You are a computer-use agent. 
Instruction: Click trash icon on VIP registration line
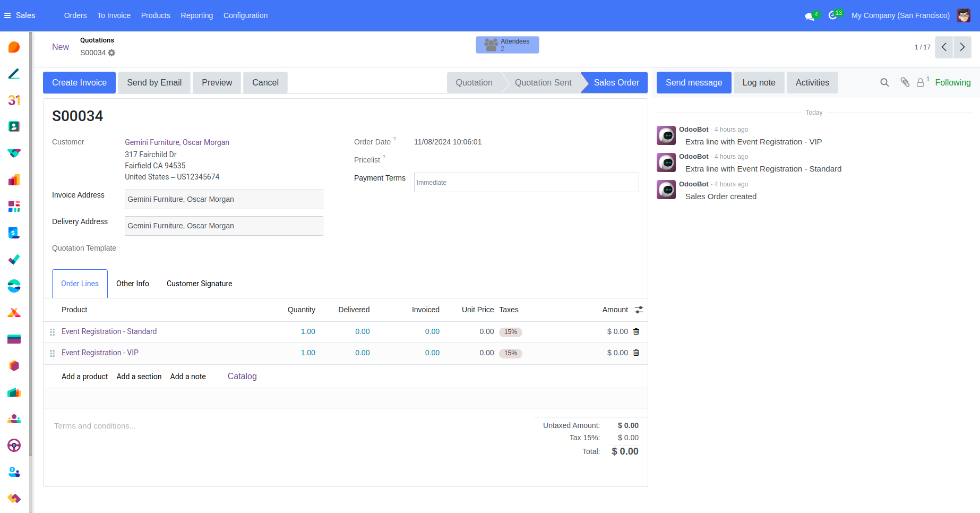tap(636, 353)
